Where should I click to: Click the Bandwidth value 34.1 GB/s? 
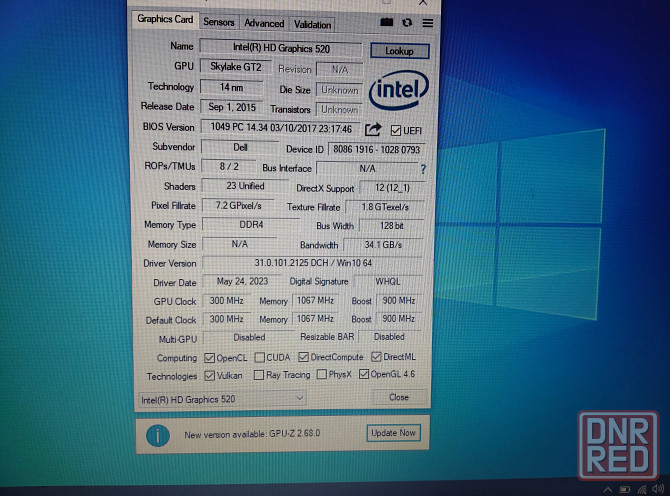pyautogui.click(x=383, y=245)
